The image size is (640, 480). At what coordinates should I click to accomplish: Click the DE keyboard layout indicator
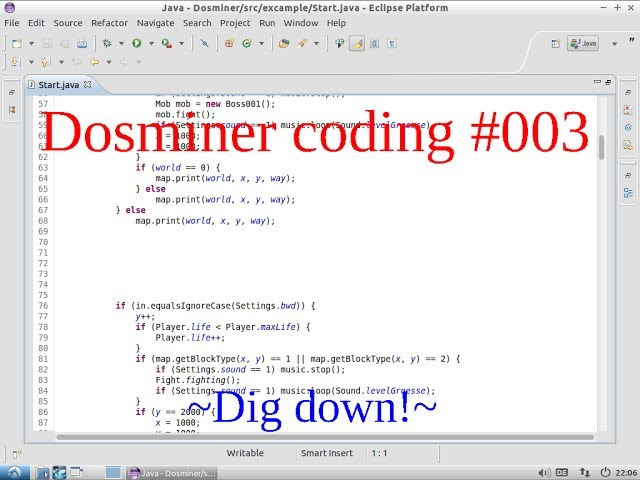[x=562, y=473]
